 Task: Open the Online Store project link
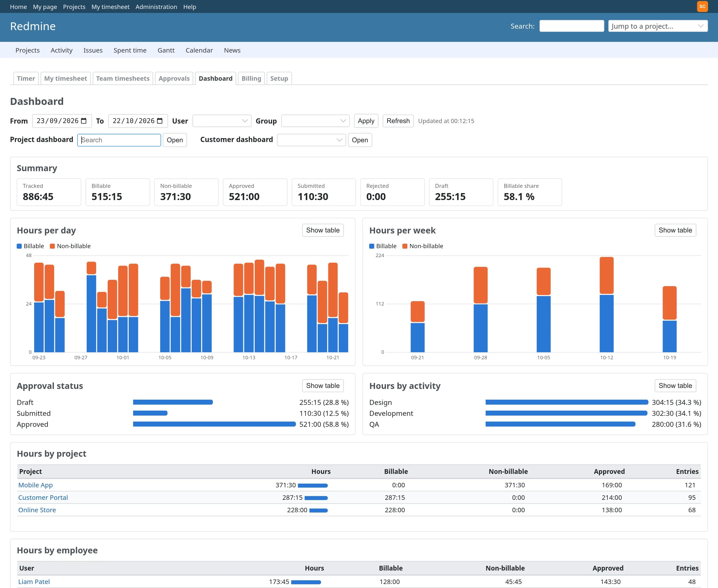37,510
